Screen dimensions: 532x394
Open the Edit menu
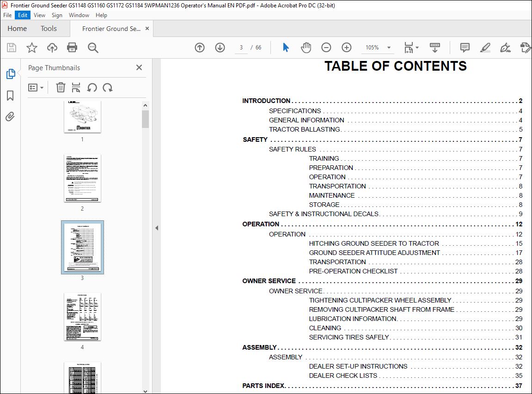pyautogui.click(x=22, y=15)
